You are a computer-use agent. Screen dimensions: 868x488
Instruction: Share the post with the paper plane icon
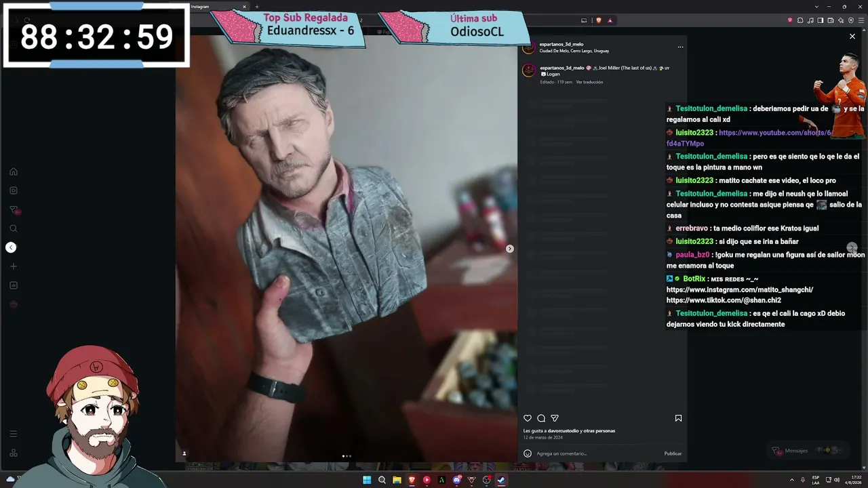click(x=555, y=418)
